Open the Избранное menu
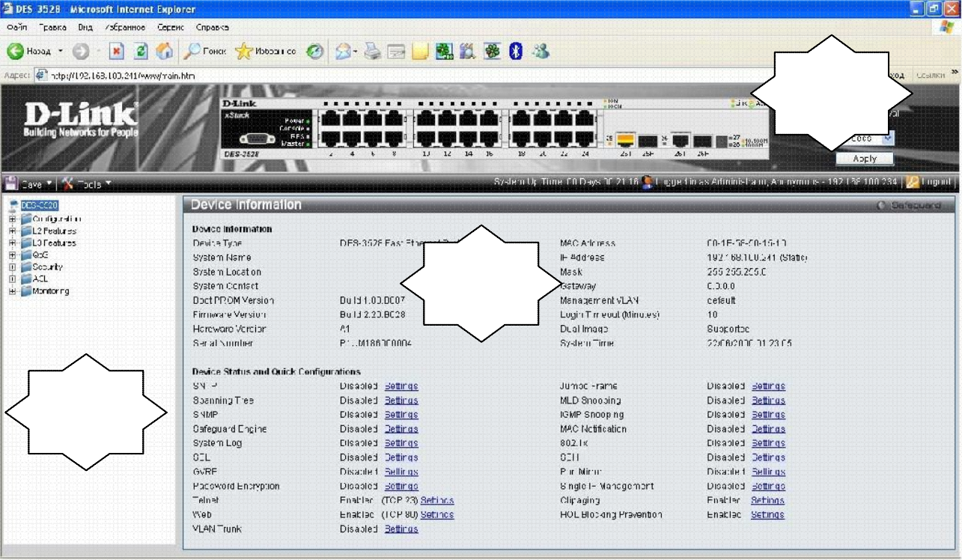The image size is (962, 560). coord(125,27)
